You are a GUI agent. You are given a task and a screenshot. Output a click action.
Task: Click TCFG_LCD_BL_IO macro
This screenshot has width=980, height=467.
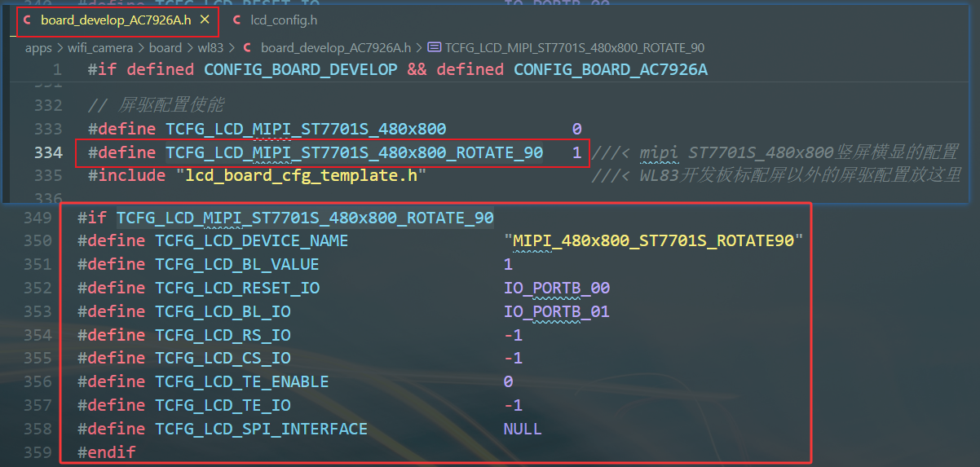[x=223, y=311]
